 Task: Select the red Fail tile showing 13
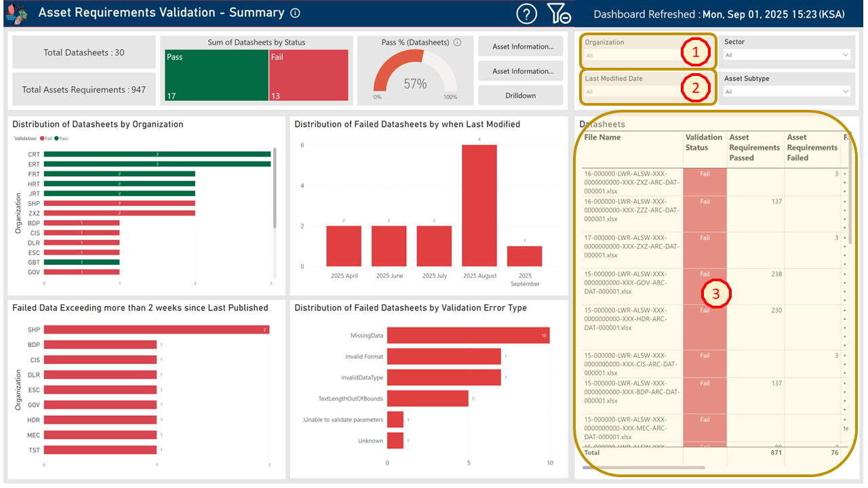[309, 76]
